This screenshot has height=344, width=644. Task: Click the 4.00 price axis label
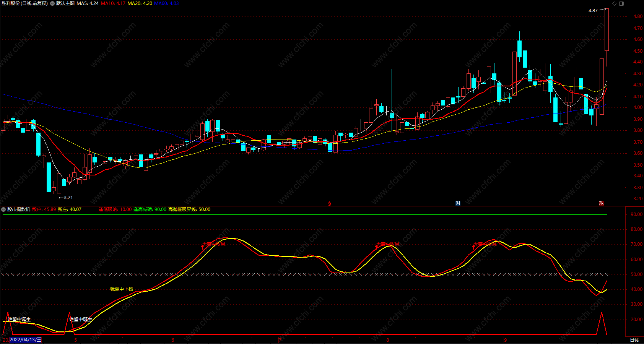638,108
